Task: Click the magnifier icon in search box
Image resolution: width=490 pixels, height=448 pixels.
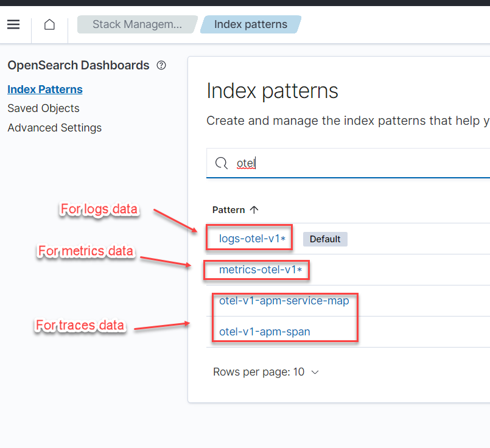Action: pos(222,163)
